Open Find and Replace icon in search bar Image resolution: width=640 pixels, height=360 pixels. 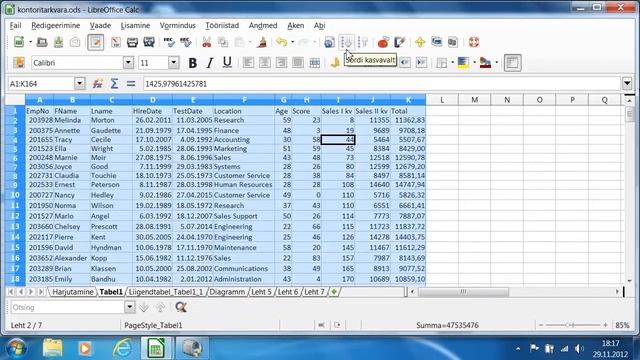[181, 307]
